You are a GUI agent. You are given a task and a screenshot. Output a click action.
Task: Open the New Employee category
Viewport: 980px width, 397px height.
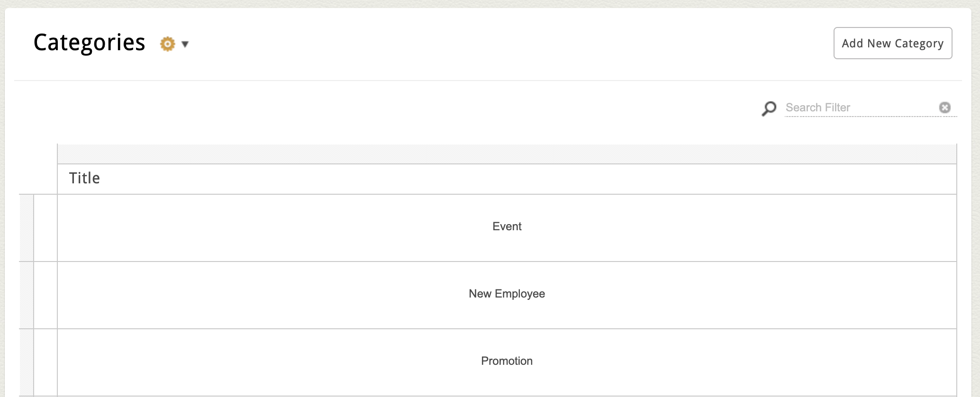pos(507,294)
